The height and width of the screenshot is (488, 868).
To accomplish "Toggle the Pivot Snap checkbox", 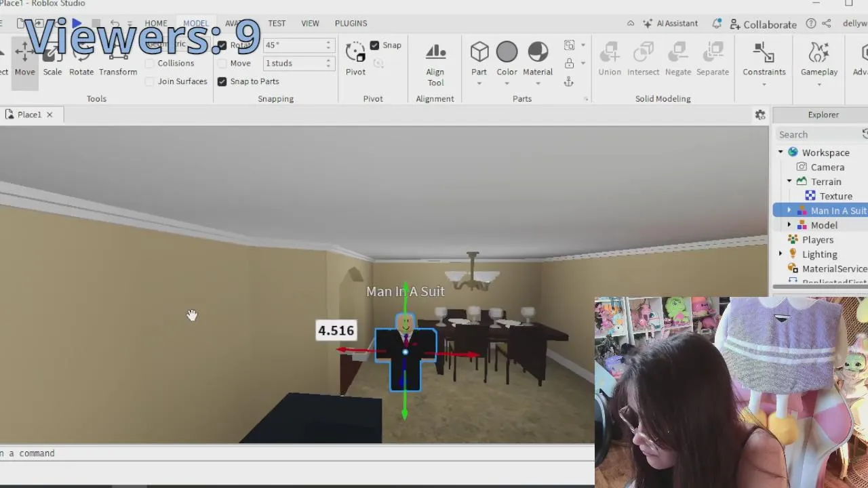I will coord(374,45).
